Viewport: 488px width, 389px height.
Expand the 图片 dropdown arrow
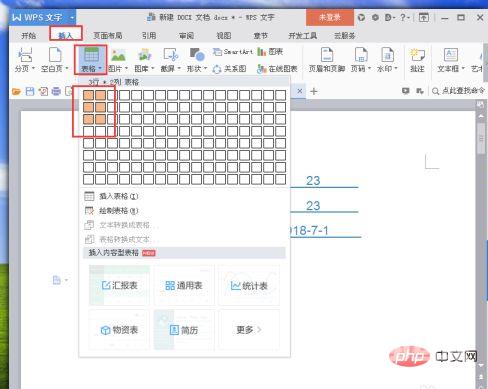point(126,68)
